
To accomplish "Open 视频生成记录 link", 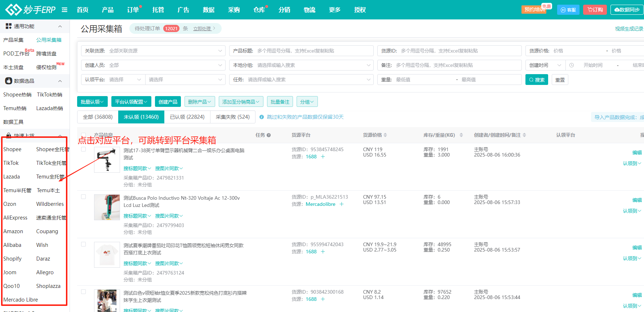I will 629,29.
